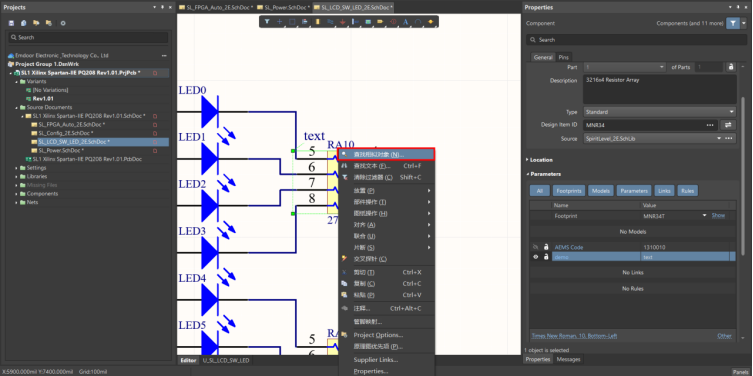Image resolution: width=753 pixels, height=376 pixels.
Task: Open the Projects panel settings gear
Action: [x=63, y=23]
